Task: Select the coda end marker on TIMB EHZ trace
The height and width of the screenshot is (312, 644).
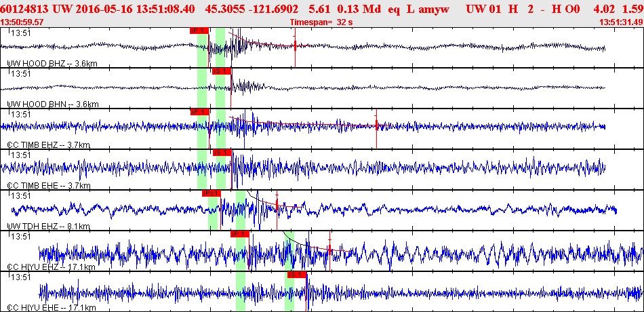Action: (x=376, y=125)
